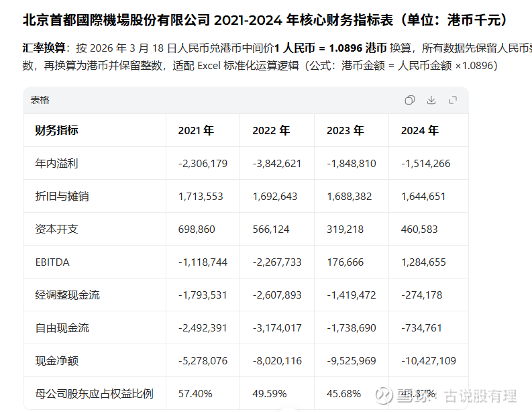Click the 经调整现金流 row label
The width and height of the screenshot is (532, 412).
pyautogui.click(x=68, y=295)
